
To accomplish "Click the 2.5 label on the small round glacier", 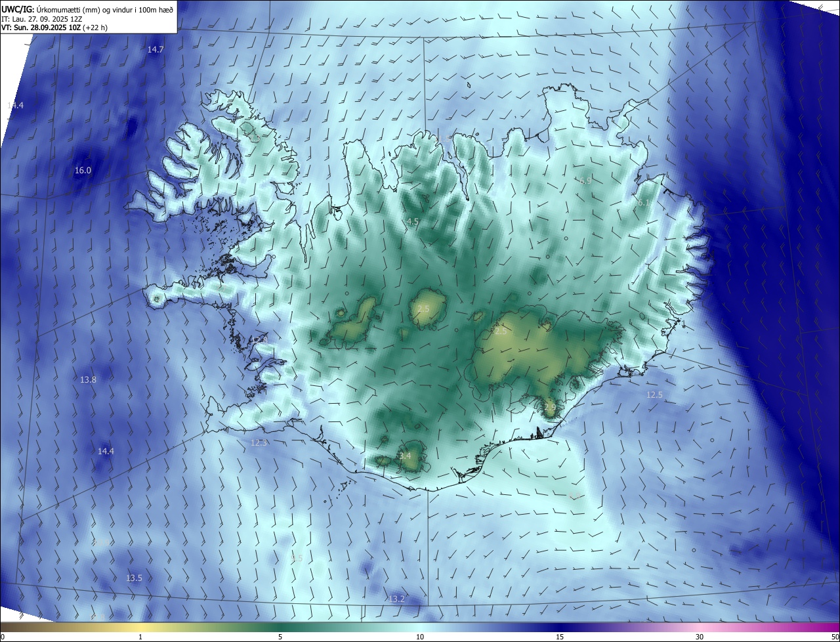I will 423,309.
